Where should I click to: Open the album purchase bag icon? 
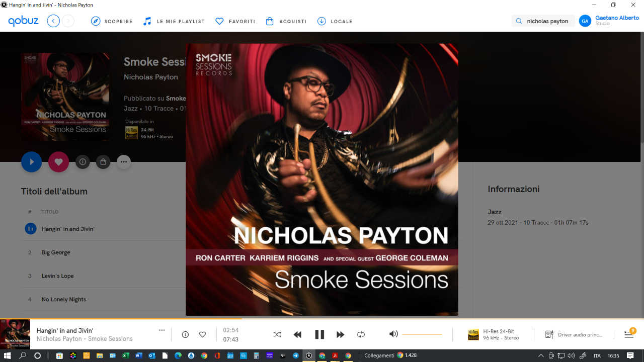103,162
